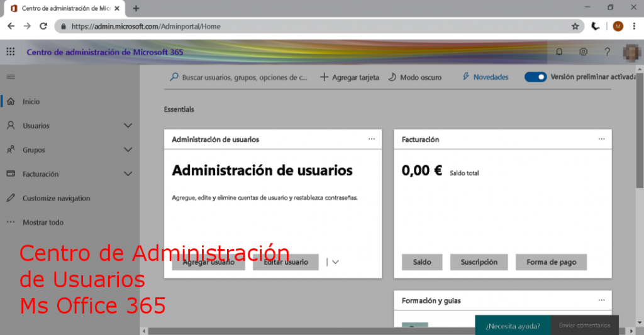644x335 pixels.
Task: Expand the Grupos chevron
Action: tap(128, 150)
